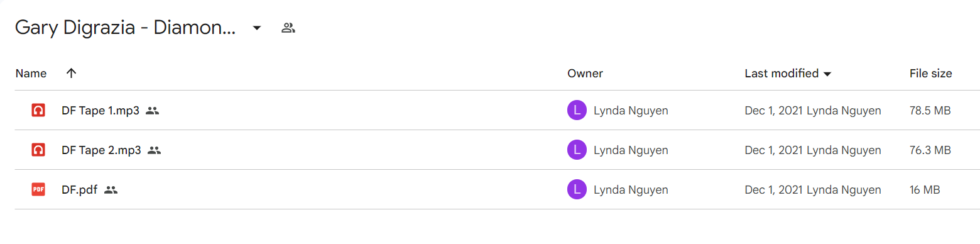Screen dimensions: 980x244
Task: Click shared icon next to DF Tape 1.mp3
Action: (152, 111)
